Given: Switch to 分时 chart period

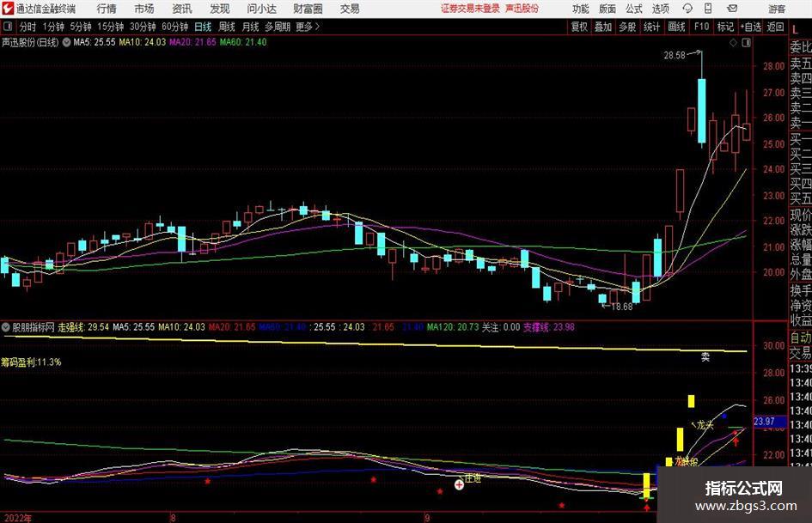Looking at the screenshot, I should [x=27, y=27].
